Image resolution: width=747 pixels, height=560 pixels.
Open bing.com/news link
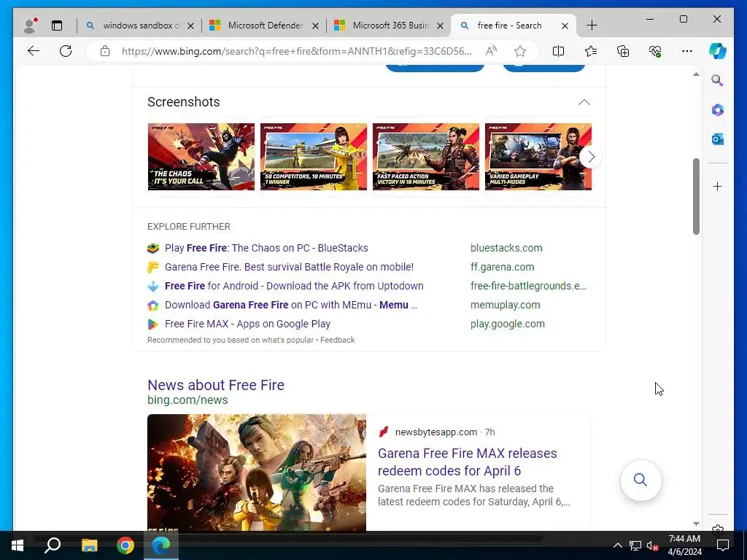187,400
